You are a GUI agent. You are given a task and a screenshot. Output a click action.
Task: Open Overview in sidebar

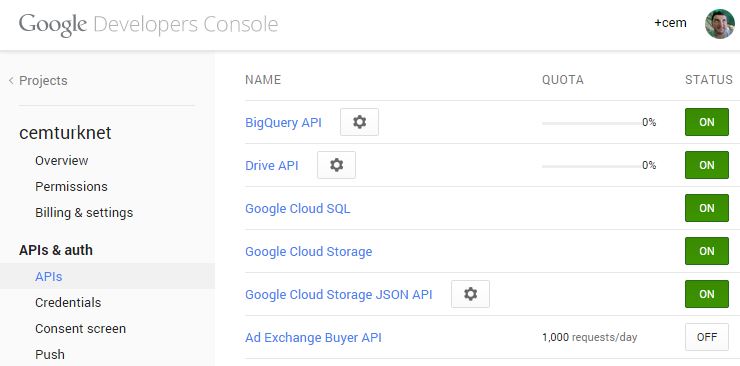(61, 160)
